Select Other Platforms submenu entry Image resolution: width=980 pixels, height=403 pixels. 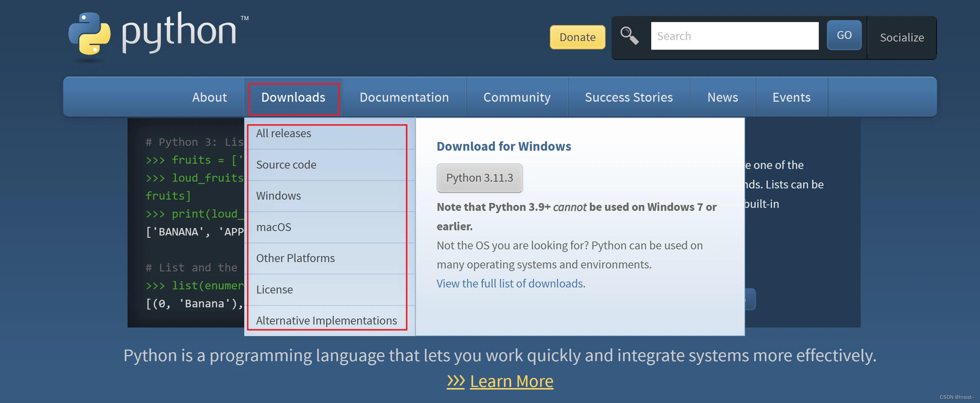[x=329, y=258]
